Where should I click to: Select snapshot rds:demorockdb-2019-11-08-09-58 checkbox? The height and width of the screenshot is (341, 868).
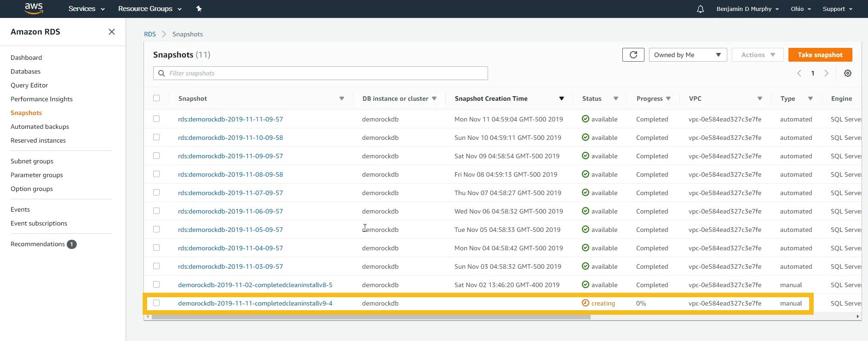[x=156, y=174]
